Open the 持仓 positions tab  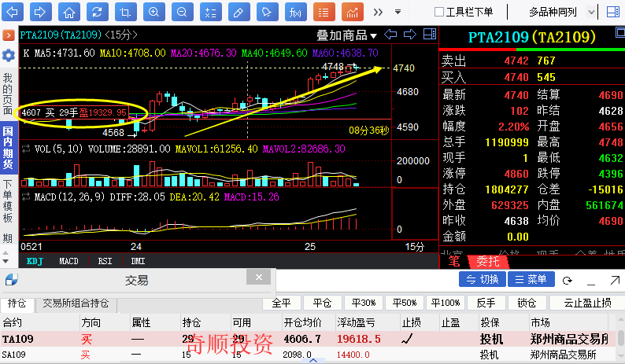17,303
